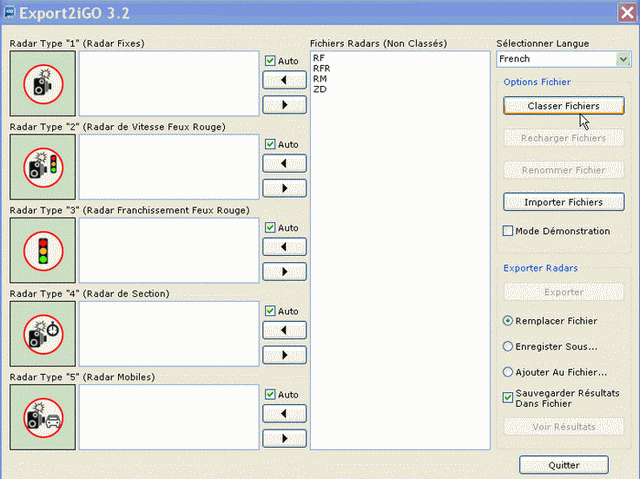Select RFR in the unclassified radar files list
The image size is (640, 479).
(x=321, y=68)
